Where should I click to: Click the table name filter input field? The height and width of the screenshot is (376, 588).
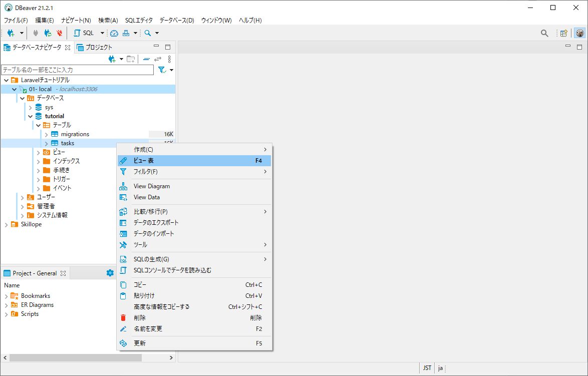point(77,70)
